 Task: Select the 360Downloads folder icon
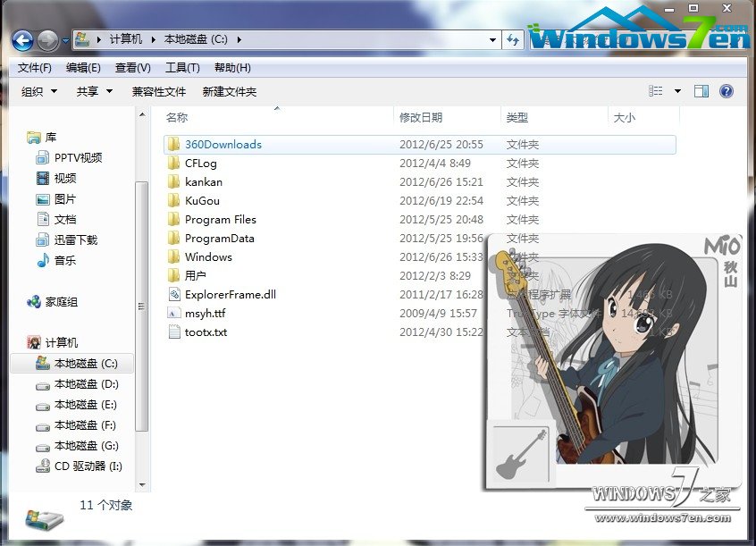point(173,144)
